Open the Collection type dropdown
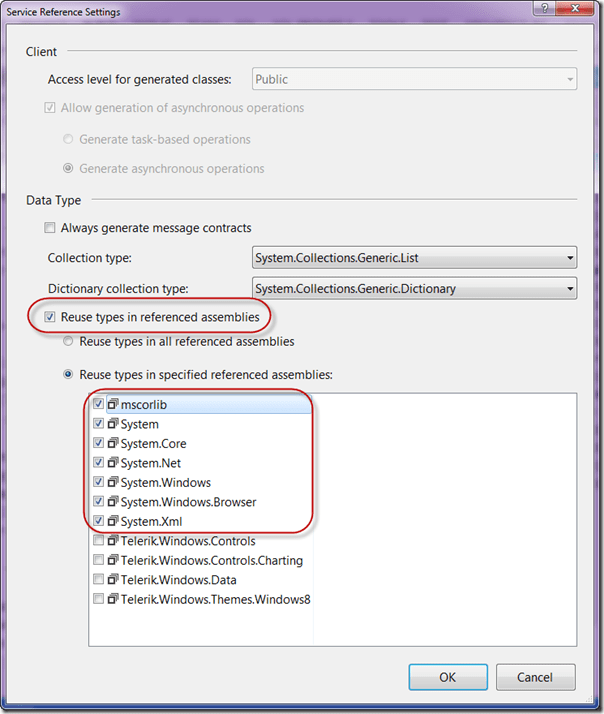The width and height of the screenshot is (604, 714). 414,258
